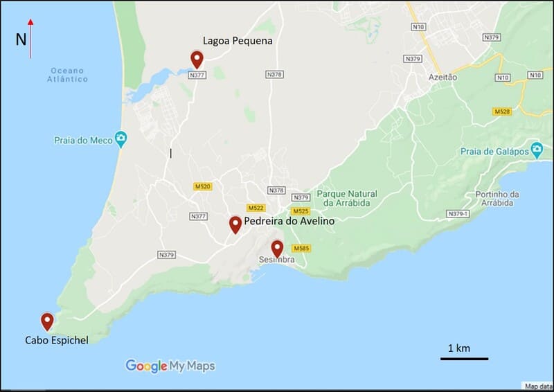Image resolution: width=554 pixels, height=392 pixels.
Task: Open the Cabo Espichel red pin
Action: coord(47,321)
